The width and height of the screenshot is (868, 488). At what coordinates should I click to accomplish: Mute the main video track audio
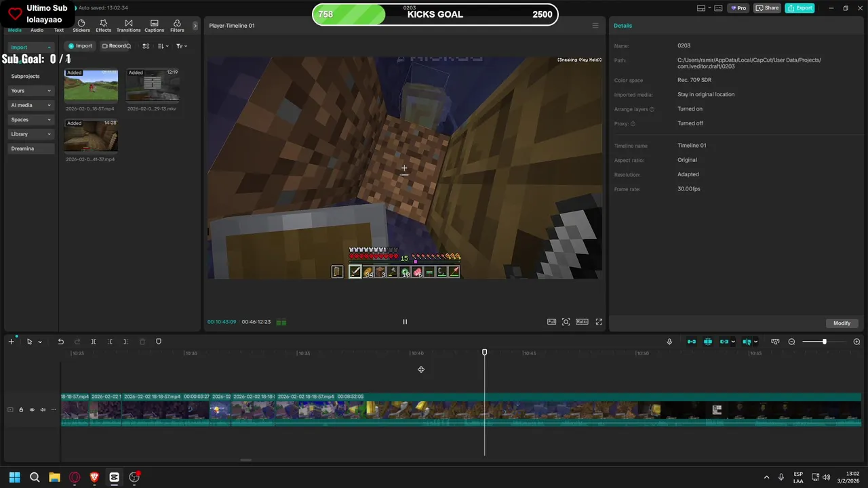[43, 409]
